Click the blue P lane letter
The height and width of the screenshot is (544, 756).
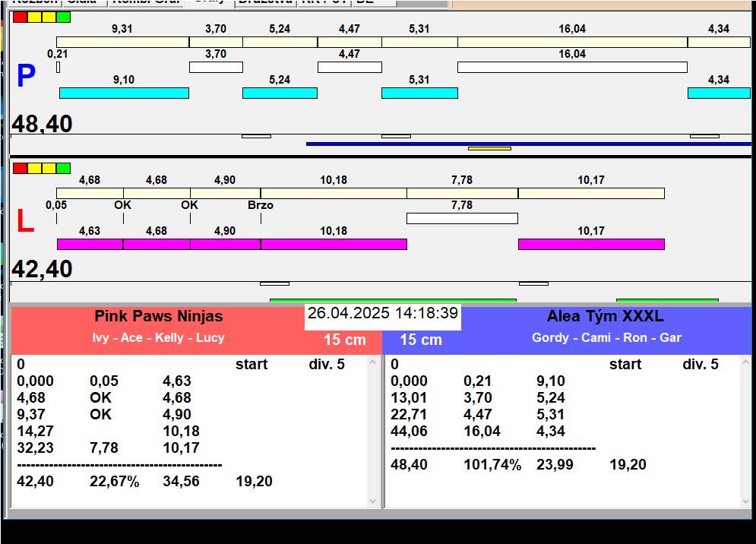(26, 77)
